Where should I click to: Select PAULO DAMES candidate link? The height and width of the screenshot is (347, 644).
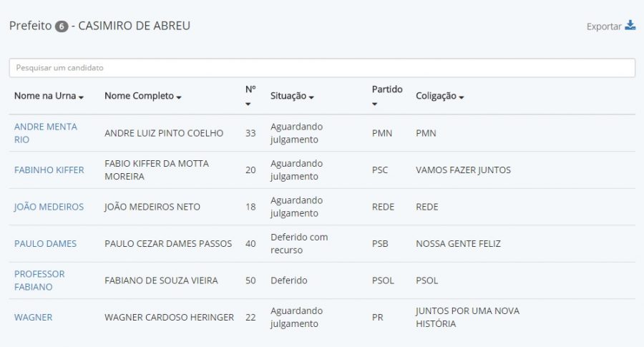45,244
